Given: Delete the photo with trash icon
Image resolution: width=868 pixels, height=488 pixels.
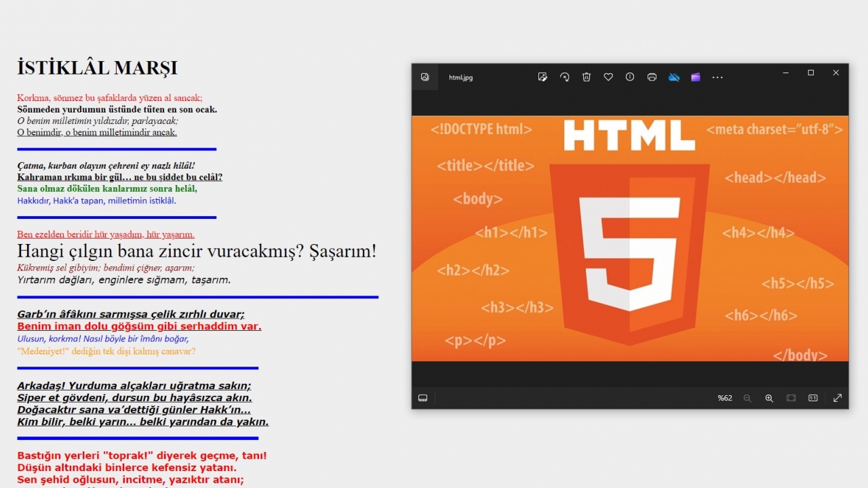Looking at the screenshot, I should click(x=587, y=77).
